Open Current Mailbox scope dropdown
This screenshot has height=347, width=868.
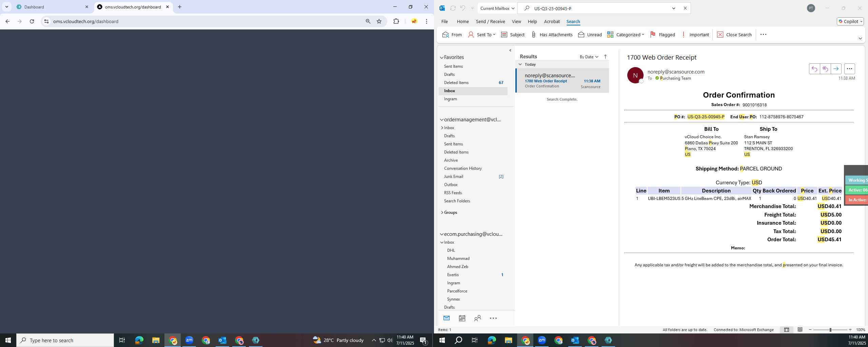coord(497,8)
